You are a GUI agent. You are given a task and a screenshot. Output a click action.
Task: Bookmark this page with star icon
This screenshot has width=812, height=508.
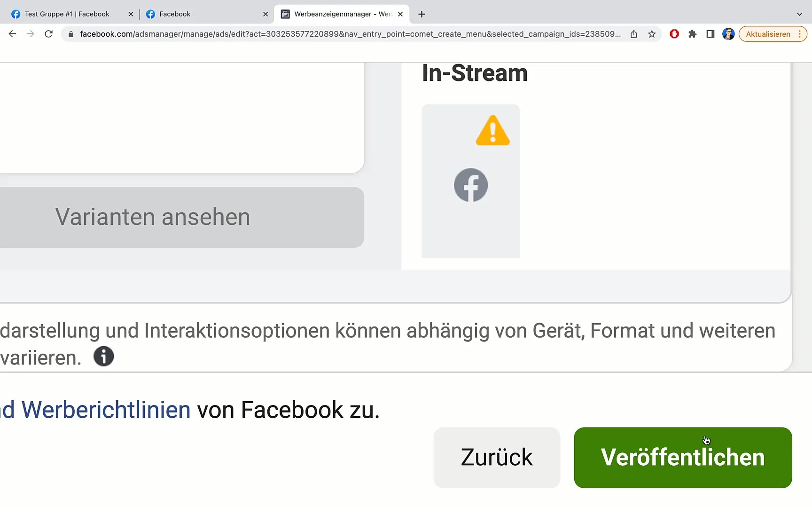[x=652, y=34]
